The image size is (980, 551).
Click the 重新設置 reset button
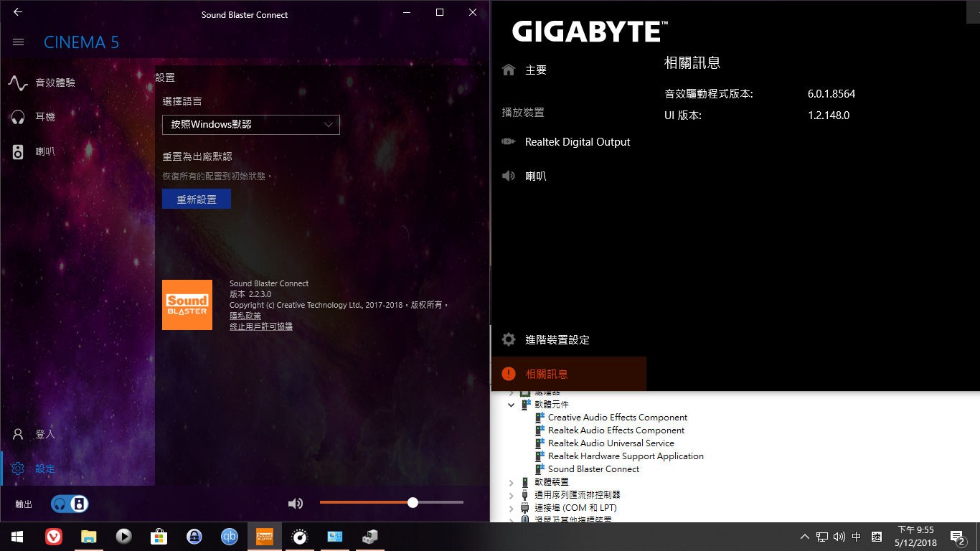(x=197, y=199)
